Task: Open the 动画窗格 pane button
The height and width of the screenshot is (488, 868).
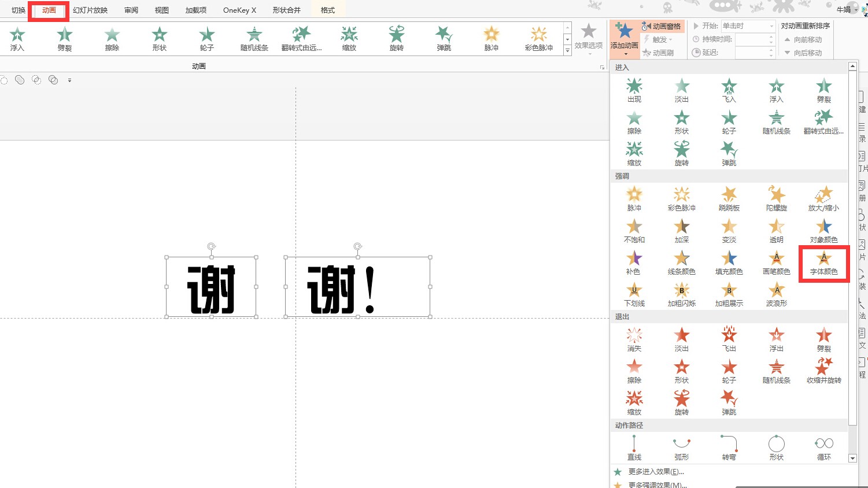Action: pos(662,26)
